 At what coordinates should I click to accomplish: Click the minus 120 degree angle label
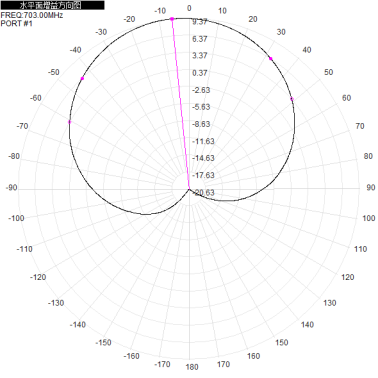tap(38, 277)
